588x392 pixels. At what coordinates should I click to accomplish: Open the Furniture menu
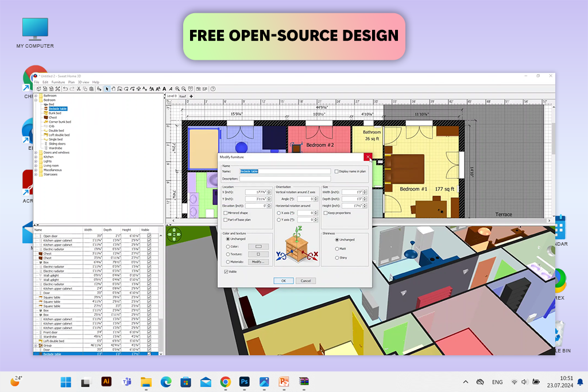tap(58, 82)
